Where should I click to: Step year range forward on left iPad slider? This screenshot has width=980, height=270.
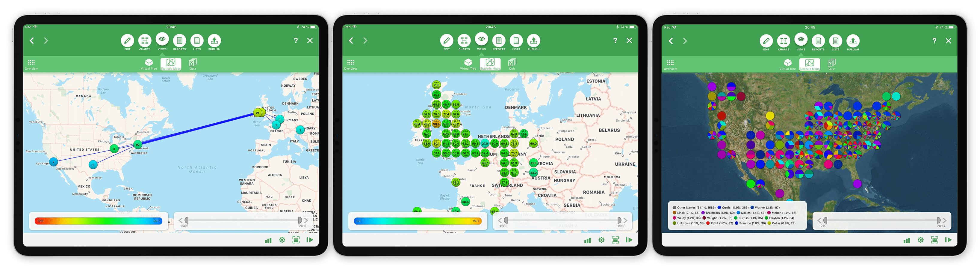pyautogui.click(x=306, y=220)
